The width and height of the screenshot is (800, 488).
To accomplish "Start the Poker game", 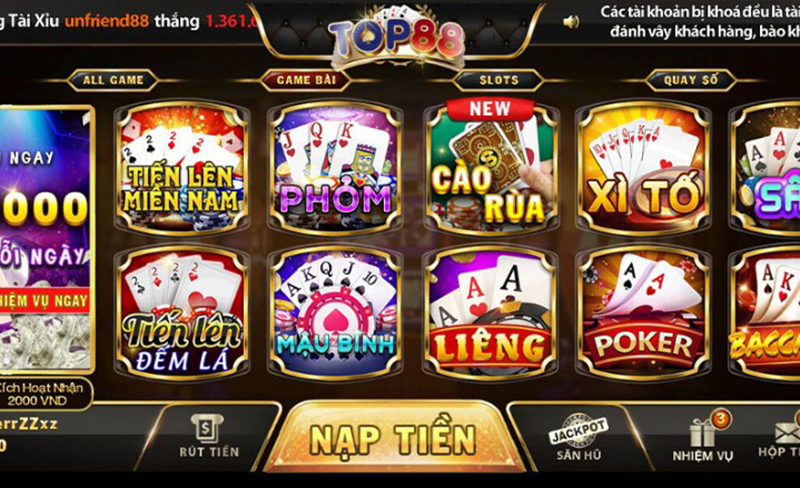I will coord(643,313).
